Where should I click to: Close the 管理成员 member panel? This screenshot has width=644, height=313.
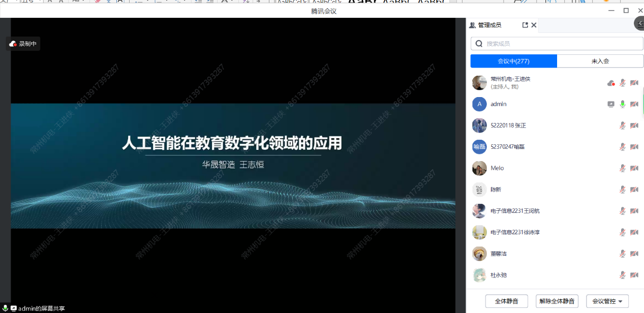(534, 25)
